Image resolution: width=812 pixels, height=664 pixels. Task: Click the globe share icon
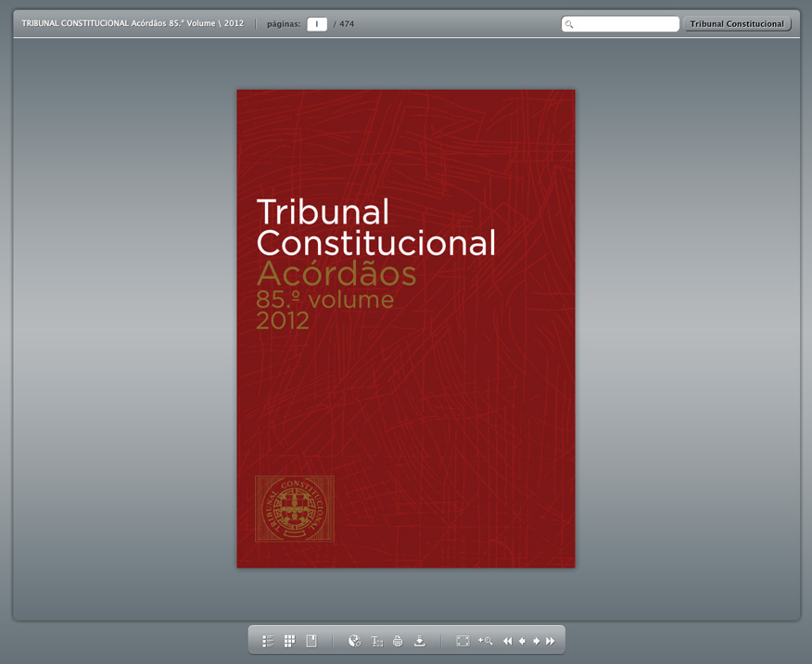tap(354, 641)
